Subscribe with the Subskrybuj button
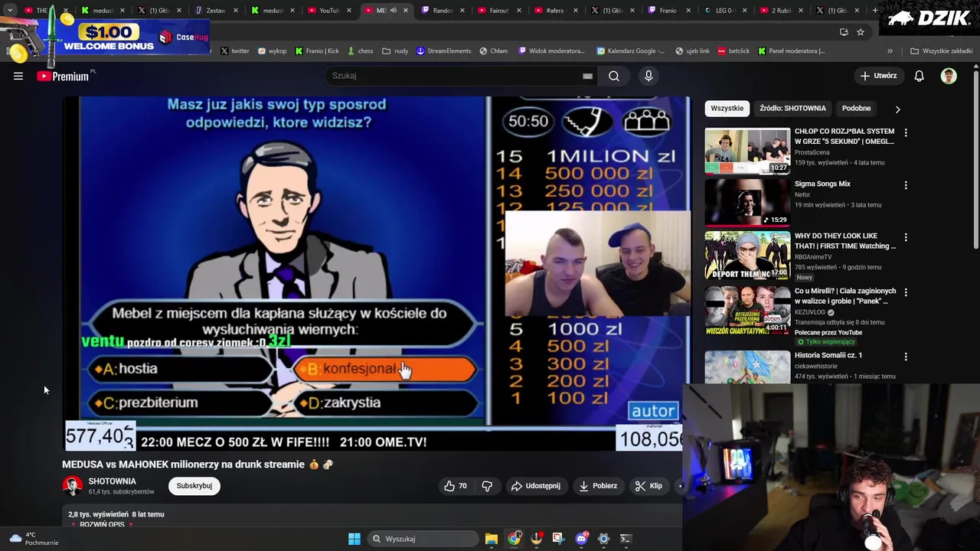 (194, 486)
